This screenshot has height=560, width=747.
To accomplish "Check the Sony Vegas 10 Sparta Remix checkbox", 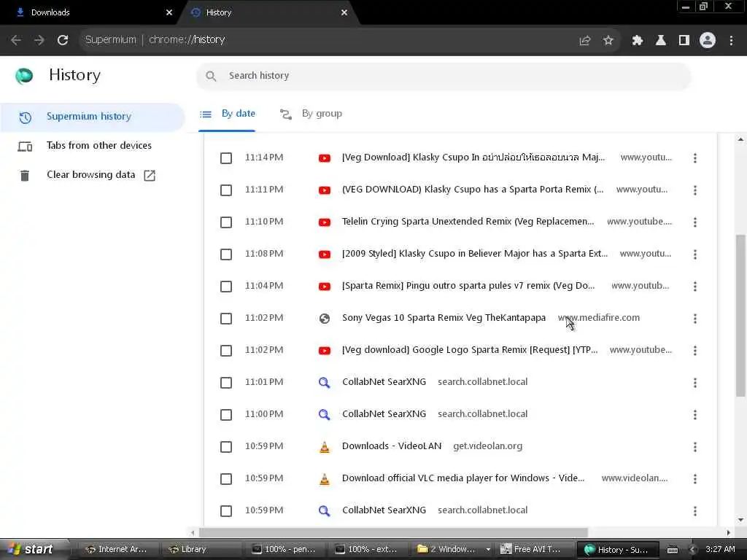I will pos(226,319).
